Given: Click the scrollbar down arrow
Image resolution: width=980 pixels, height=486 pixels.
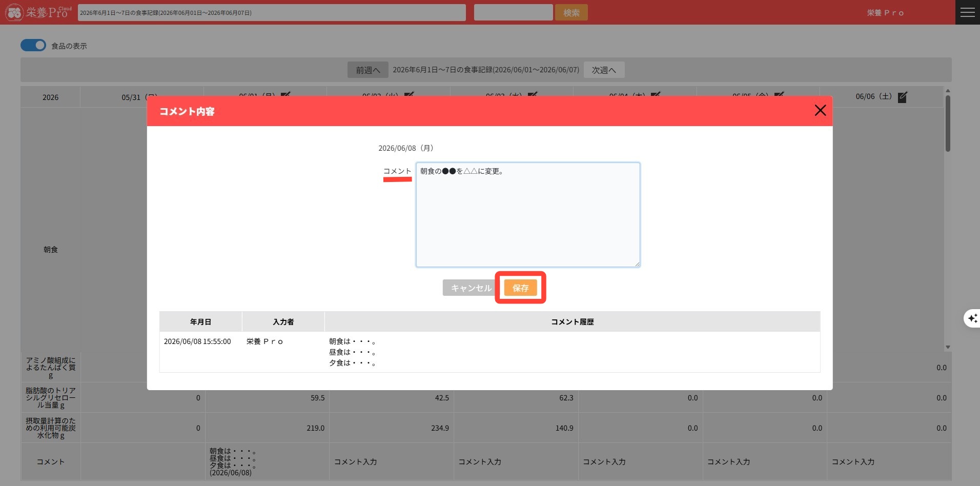Looking at the screenshot, I should pos(948,347).
